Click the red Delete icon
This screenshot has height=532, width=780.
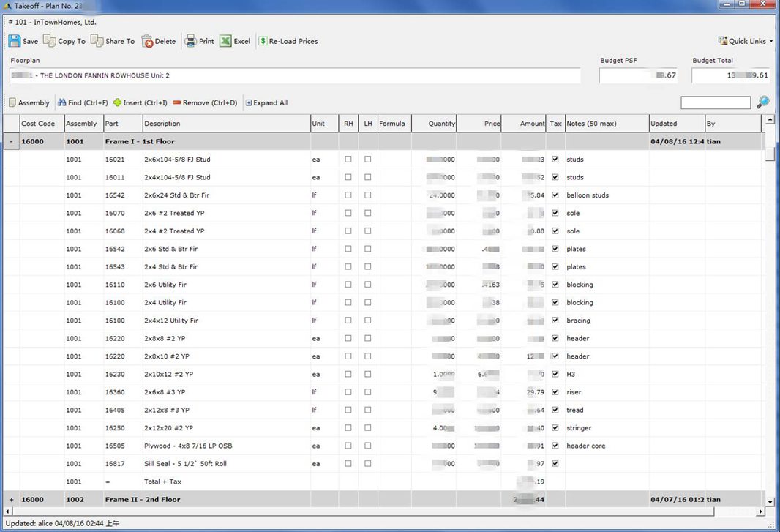(x=148, y=42)
